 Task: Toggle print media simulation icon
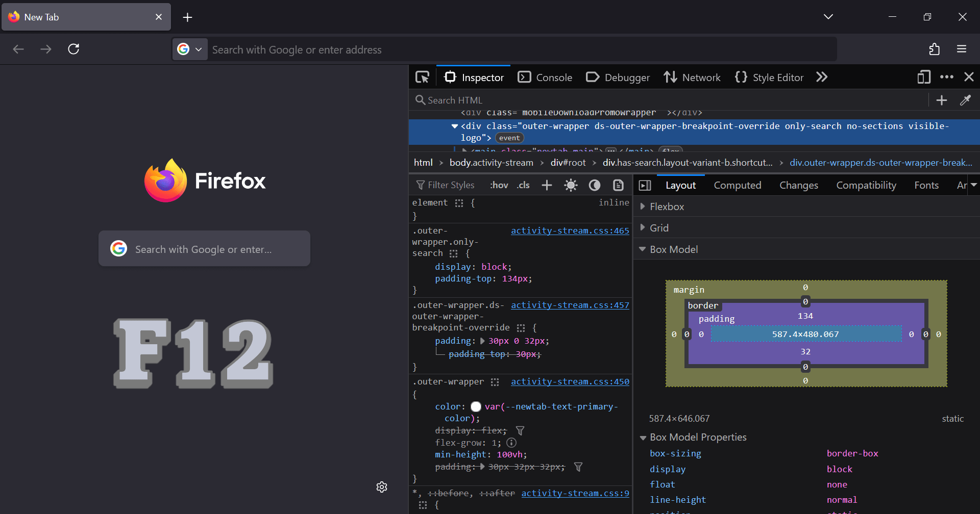(x=618, y=185)
